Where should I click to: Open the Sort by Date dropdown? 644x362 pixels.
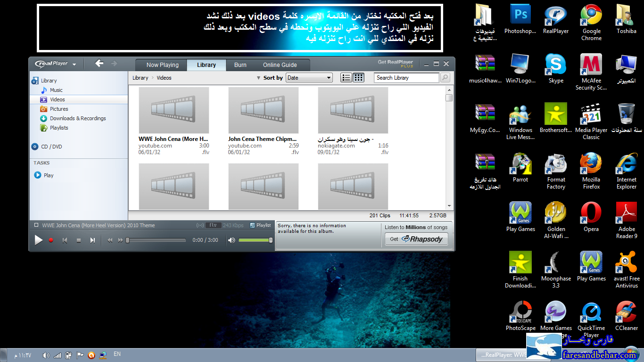pos(309,78)
